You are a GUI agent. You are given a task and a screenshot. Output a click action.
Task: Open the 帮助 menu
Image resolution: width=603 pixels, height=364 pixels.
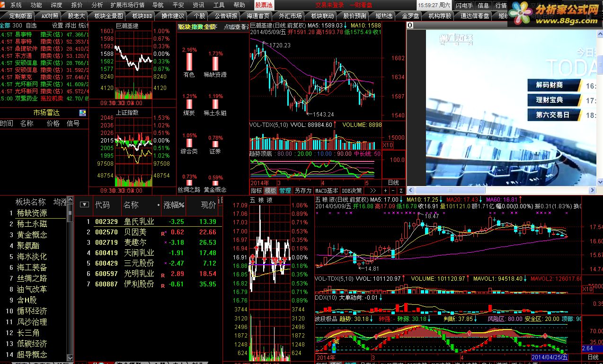239,5
